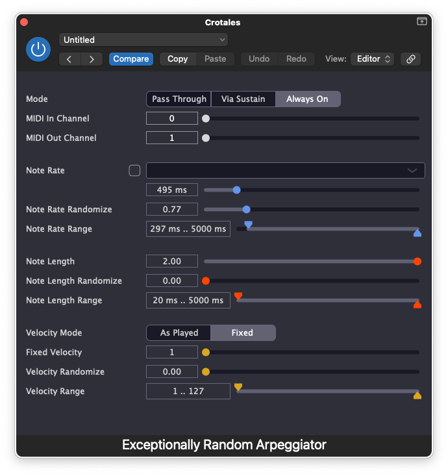
Task: Select Pass Through mode
Action: (x=179, y=99)
